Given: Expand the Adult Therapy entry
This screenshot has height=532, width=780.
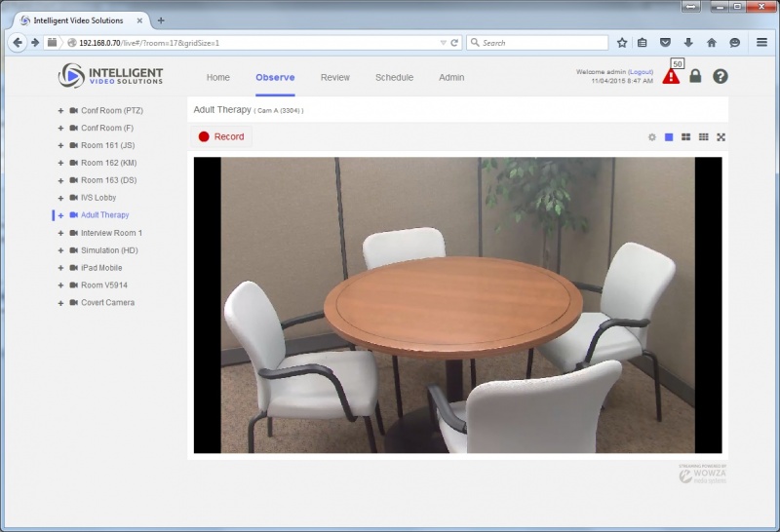Looking at the screenshot, I should (x=60, y=215).
